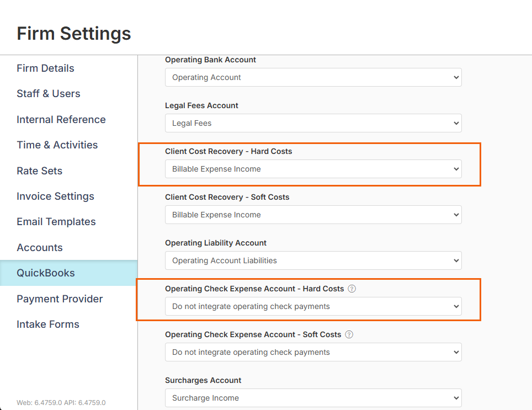The width and height of the screenshot is (532, 410).
Task: Select Internal Reference in sidebar
Action: [61, 119]
